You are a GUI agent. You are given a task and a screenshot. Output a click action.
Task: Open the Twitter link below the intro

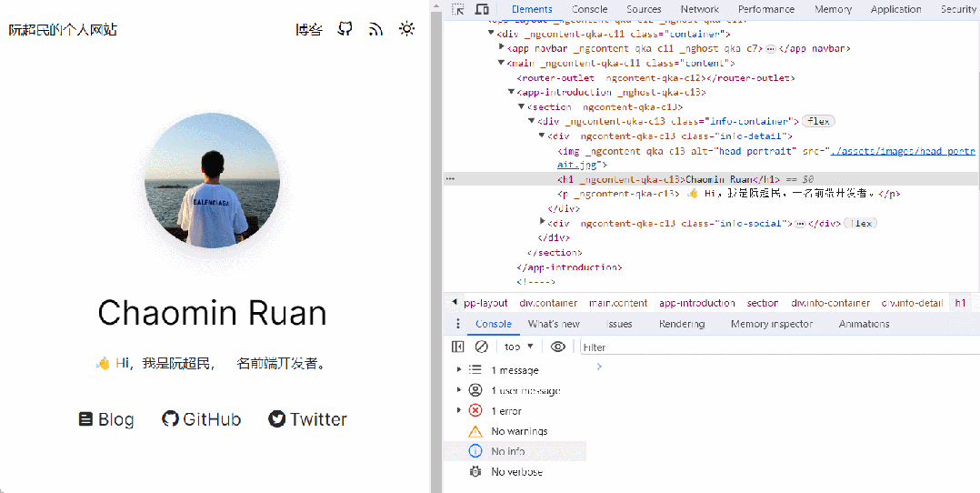coord(307,419)
